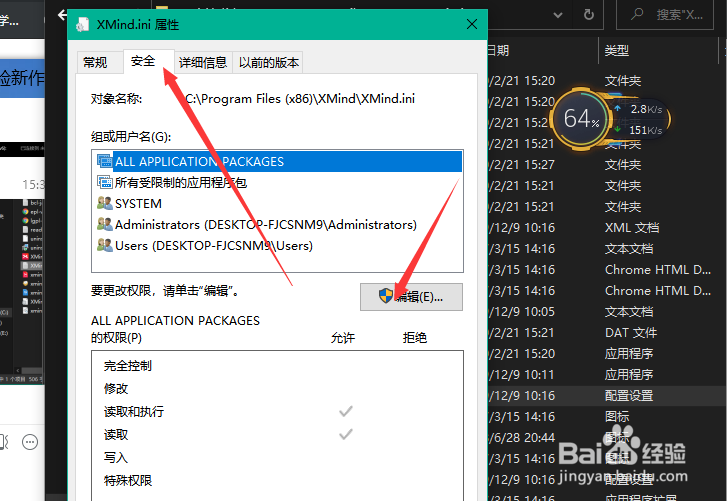Select the Users (DESKTOP-FJCSNM9\Users) entry
The width and height of the screenshot is (727, 501).
pyautogui.click(x=277, y=245)
